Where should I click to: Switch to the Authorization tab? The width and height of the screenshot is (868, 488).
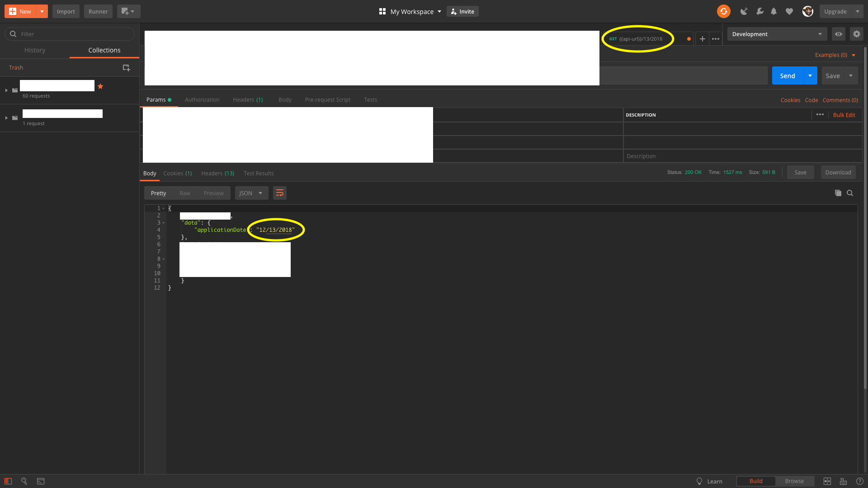click(x=202, y=99)
